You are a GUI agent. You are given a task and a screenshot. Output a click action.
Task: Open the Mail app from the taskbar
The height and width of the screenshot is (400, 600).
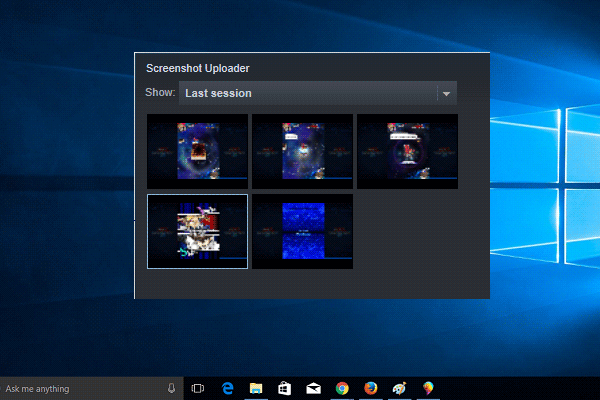click(x=313, y=388)
